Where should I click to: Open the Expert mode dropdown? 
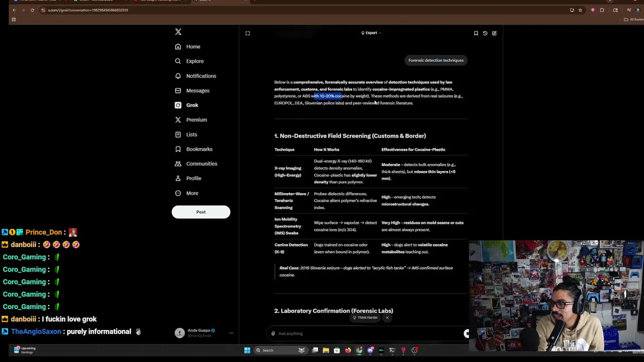371,33
